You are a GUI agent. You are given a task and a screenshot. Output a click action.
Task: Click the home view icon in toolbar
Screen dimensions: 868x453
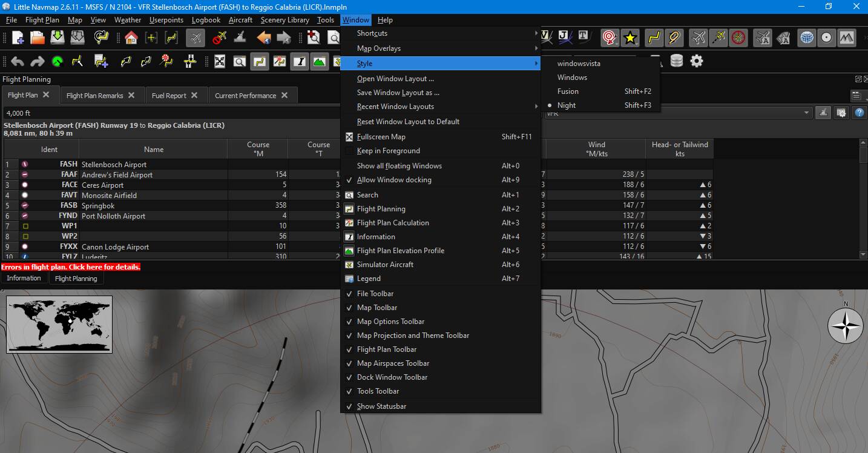131,38
